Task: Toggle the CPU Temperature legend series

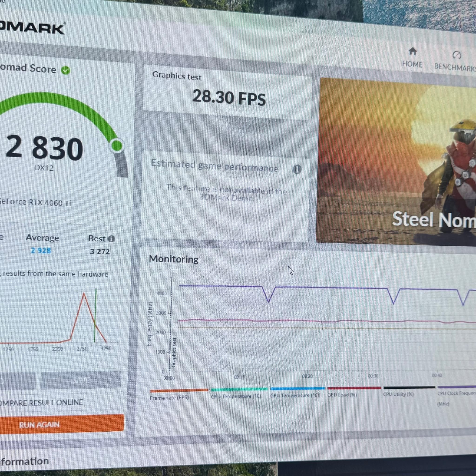Action: [236, 397]
